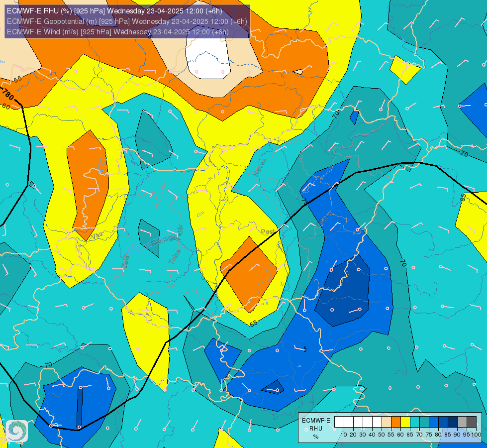Image resolution: width=487 pixels, height=448 pixels.
Task: Select the light gray 90-95 legend swatch
Action: 462,422
